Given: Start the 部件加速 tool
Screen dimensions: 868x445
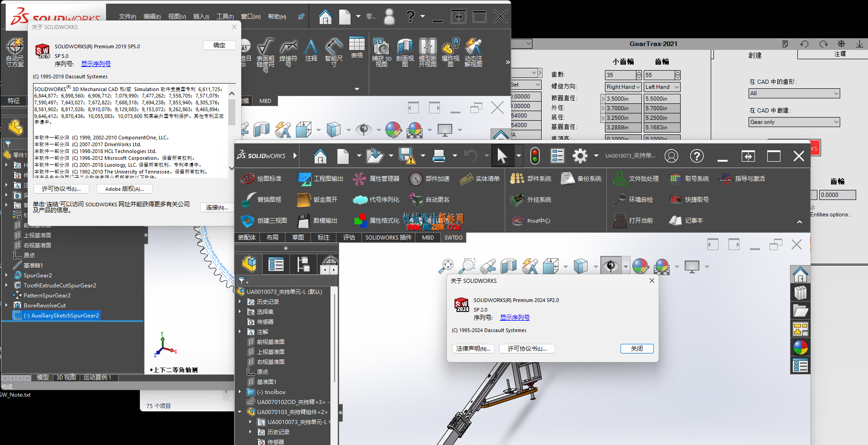Looking at the screenshot, I should coord(429,179).
